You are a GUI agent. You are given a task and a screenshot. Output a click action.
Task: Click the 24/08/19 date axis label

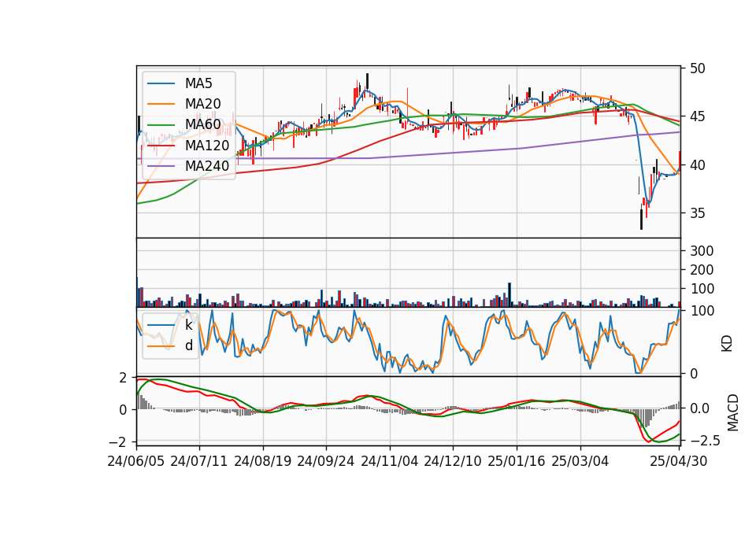pos(263,461)
